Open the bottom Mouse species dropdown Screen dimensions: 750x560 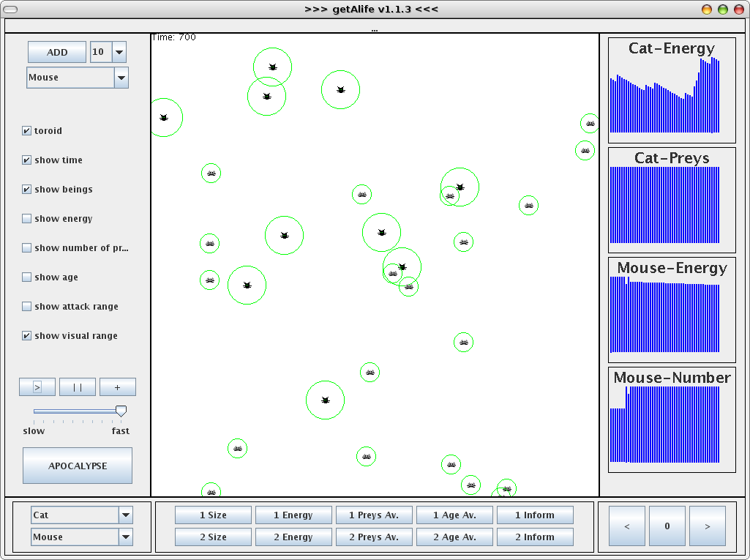(x=126, y=537)
